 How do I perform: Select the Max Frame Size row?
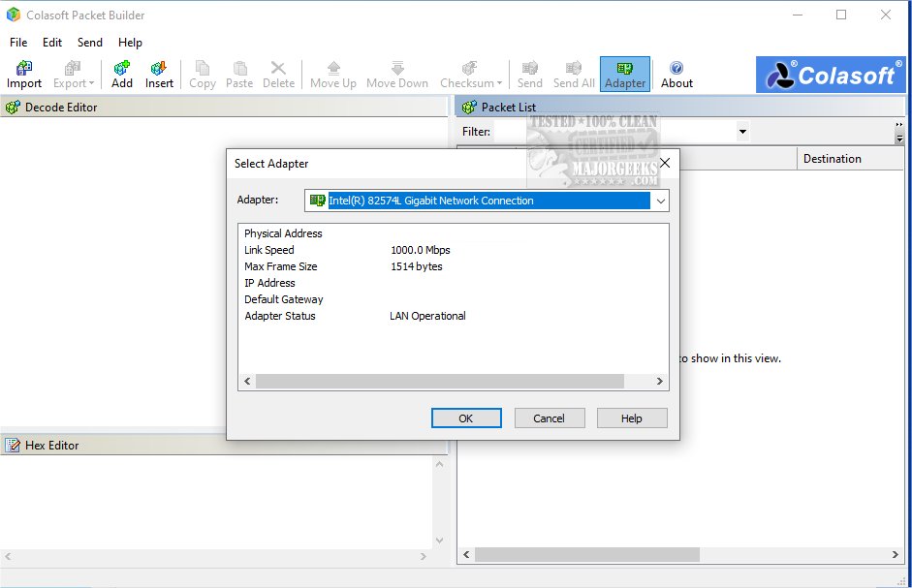point(454,266)
